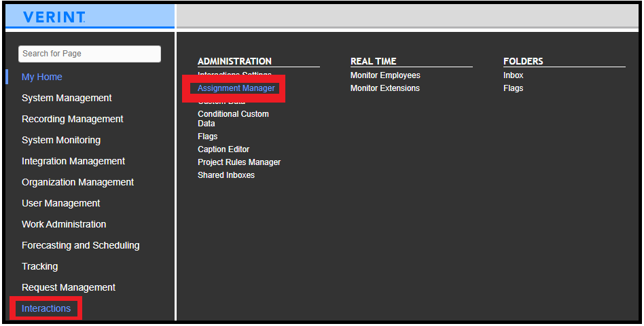Select Recording Management
This screenshot has height=326, width=644.
pos(72,119)
